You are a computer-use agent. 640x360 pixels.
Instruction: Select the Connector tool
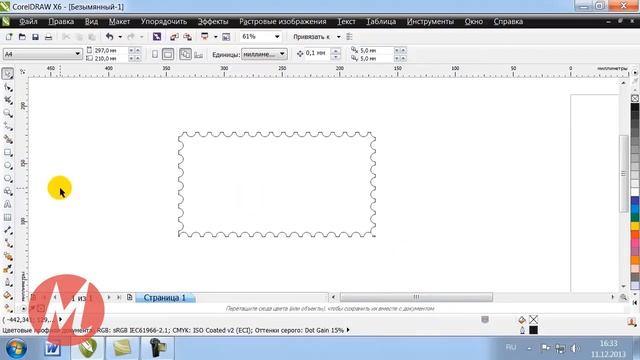tap(8, 243)
